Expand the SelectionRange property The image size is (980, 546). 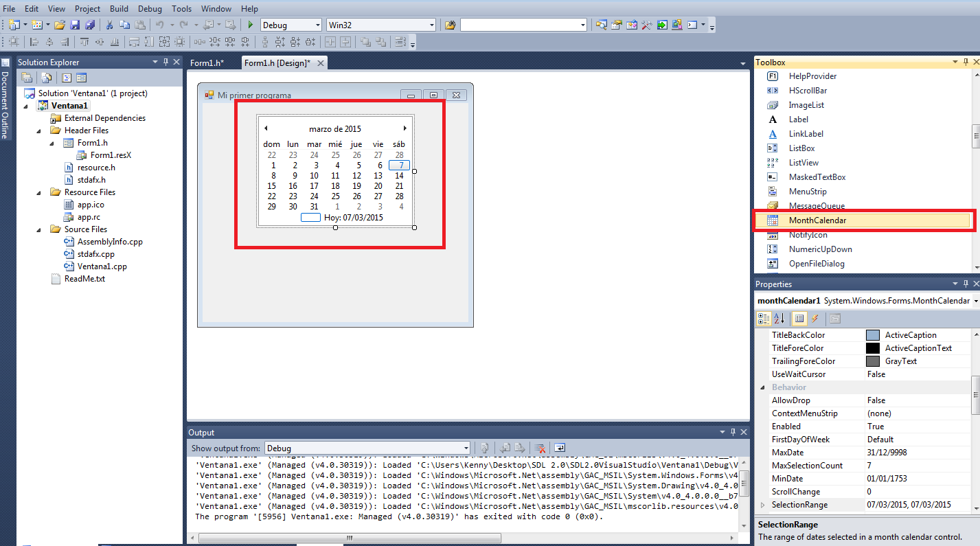click(762, 505)
